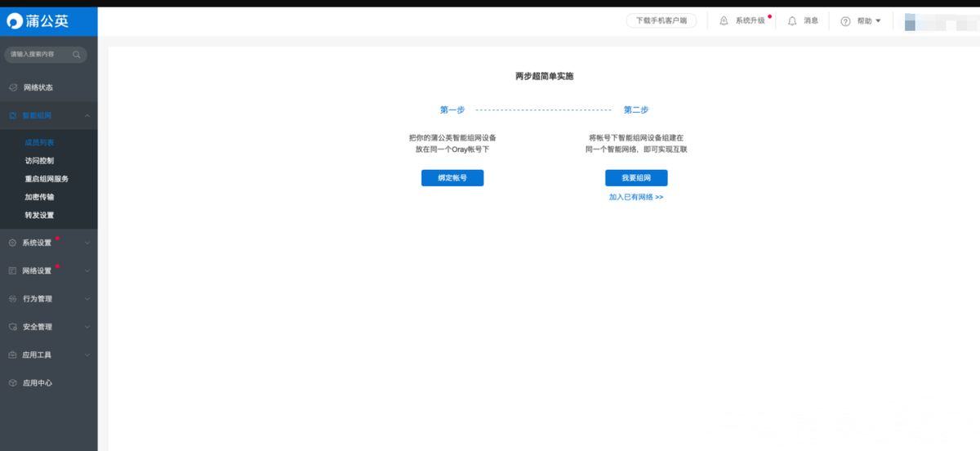This screenshot has width=980, height=451.
Task: Click the 蒲公英 logo icon
Action: point(16,21)
